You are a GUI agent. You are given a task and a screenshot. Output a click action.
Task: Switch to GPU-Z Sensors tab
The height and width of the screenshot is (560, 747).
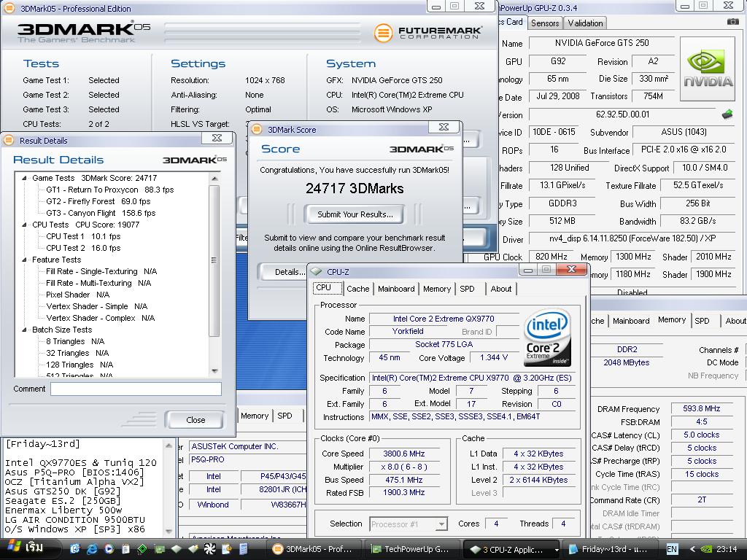coord(544,23)
